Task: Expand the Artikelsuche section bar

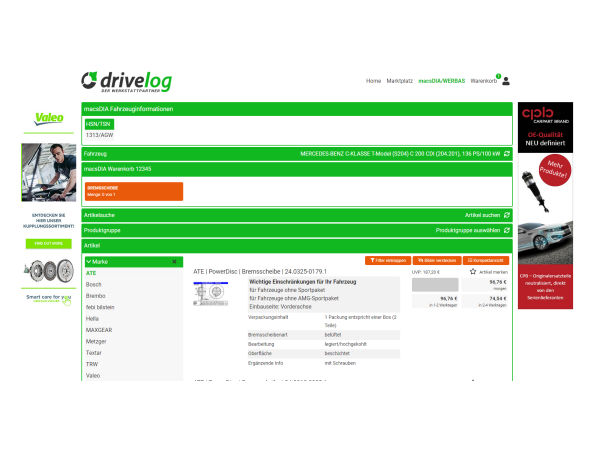Action: pos(297,215)
